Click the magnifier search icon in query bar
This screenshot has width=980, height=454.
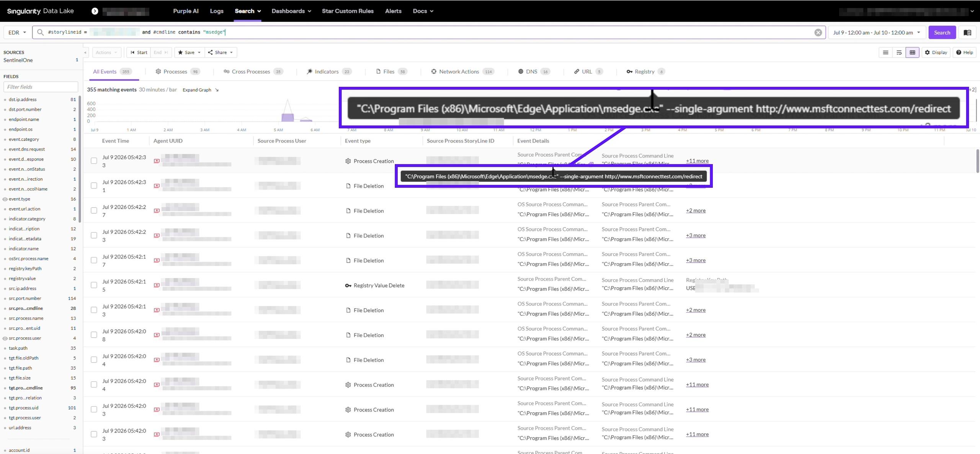pyautogui.click(x=40, y=33)
